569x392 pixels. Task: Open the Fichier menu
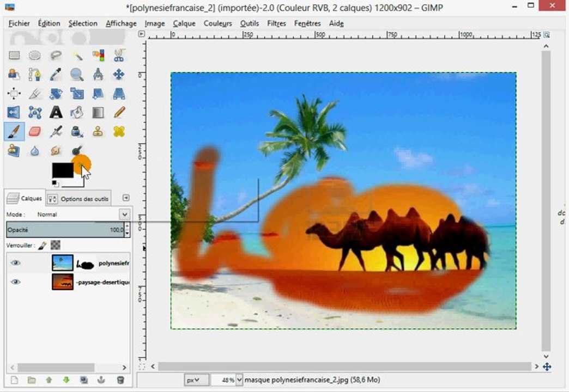19,23
